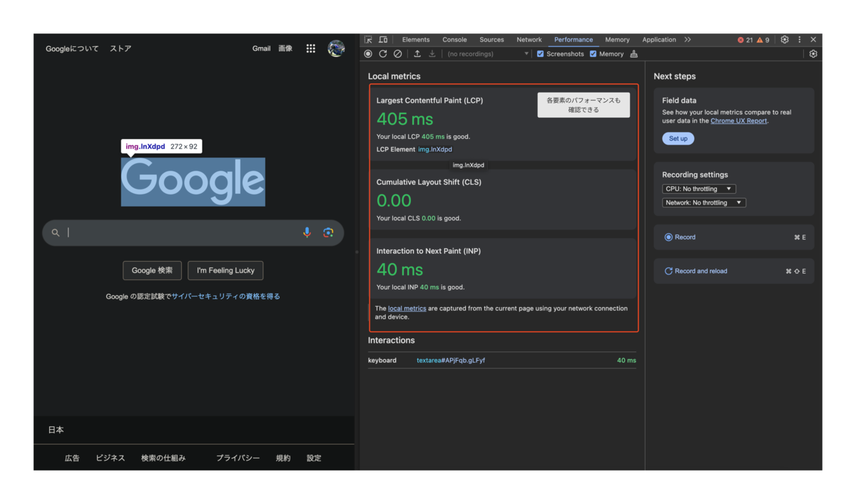Click the magnifier icon in the search box
Viewport: 856px width, 504px height.
[56, 232]
